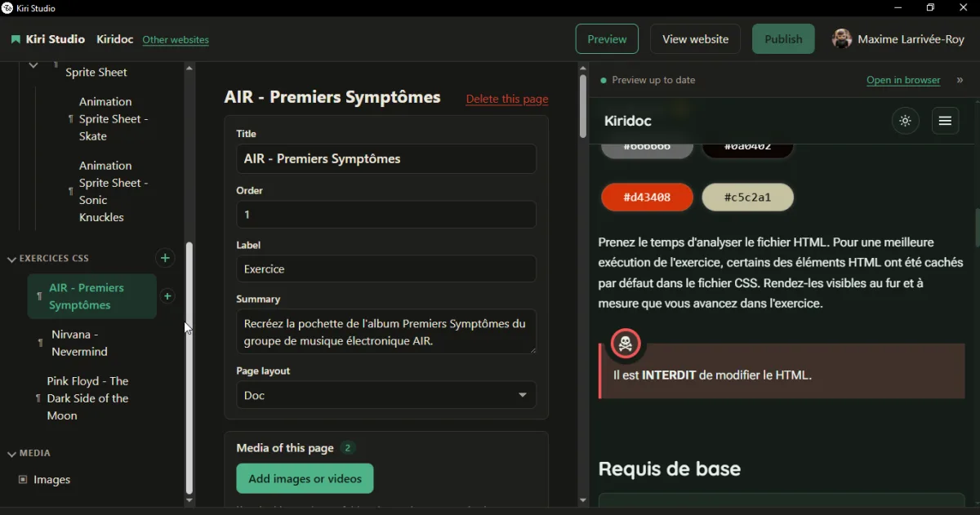The image size is (980, 515).
Task: Click the #d43408 red color swatch
Action: (647, 198)
